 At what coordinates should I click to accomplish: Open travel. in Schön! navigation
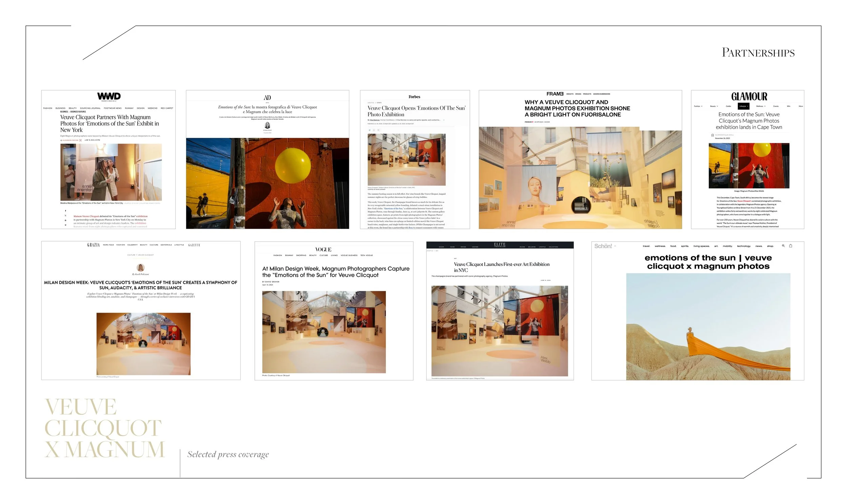click(x=646, y=246)
